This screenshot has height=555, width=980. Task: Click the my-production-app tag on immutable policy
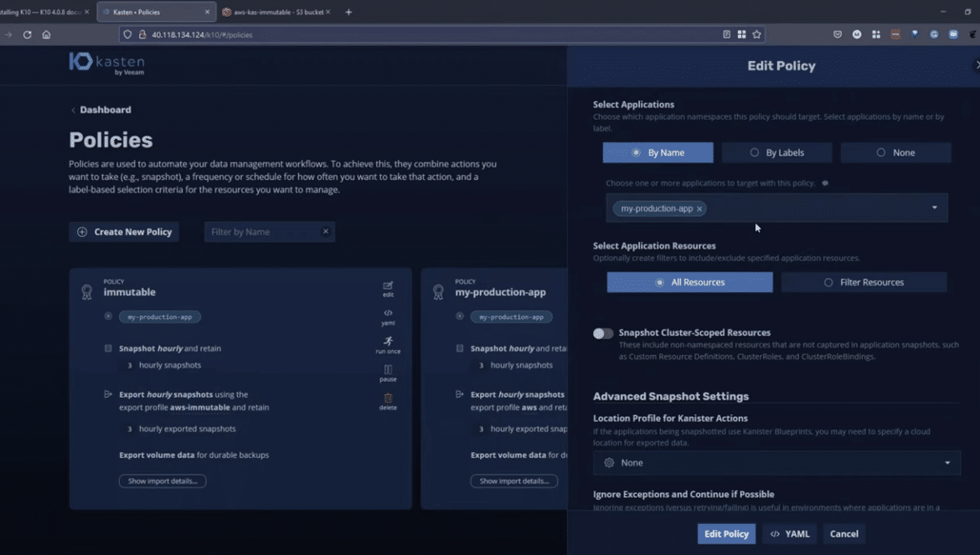160,317
